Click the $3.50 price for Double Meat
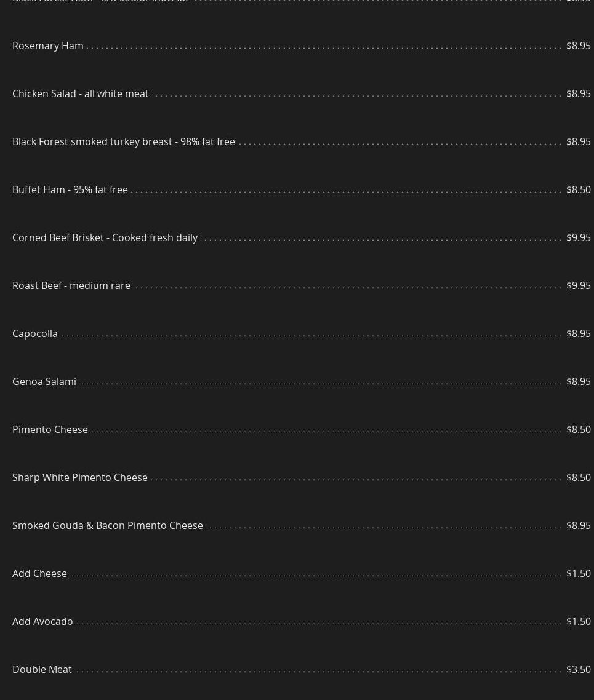 click(578, 669)
